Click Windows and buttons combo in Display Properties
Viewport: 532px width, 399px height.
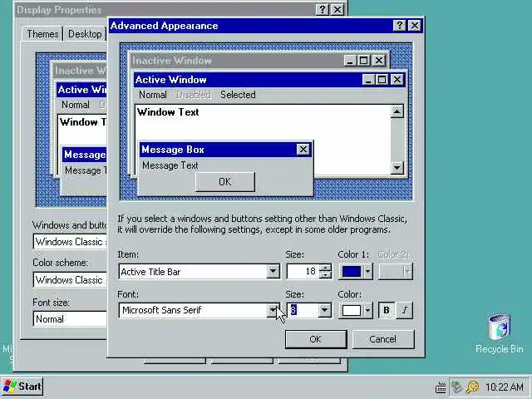pos(70,242)
